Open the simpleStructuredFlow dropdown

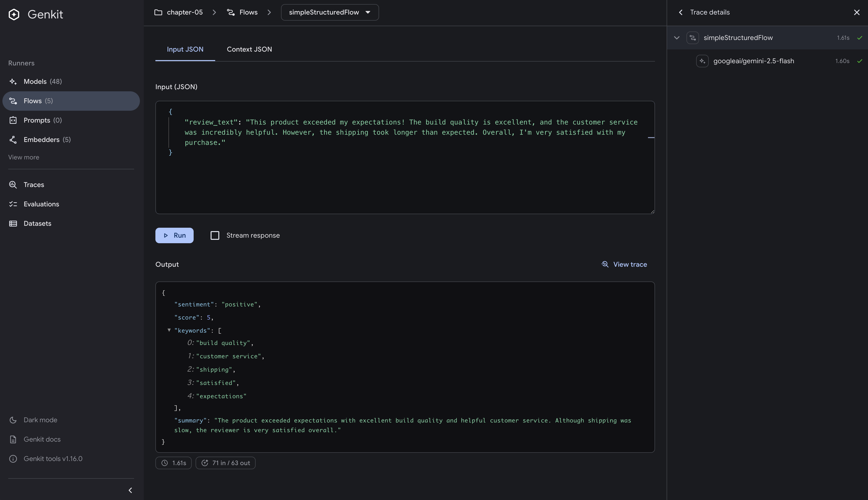(330, 12)
